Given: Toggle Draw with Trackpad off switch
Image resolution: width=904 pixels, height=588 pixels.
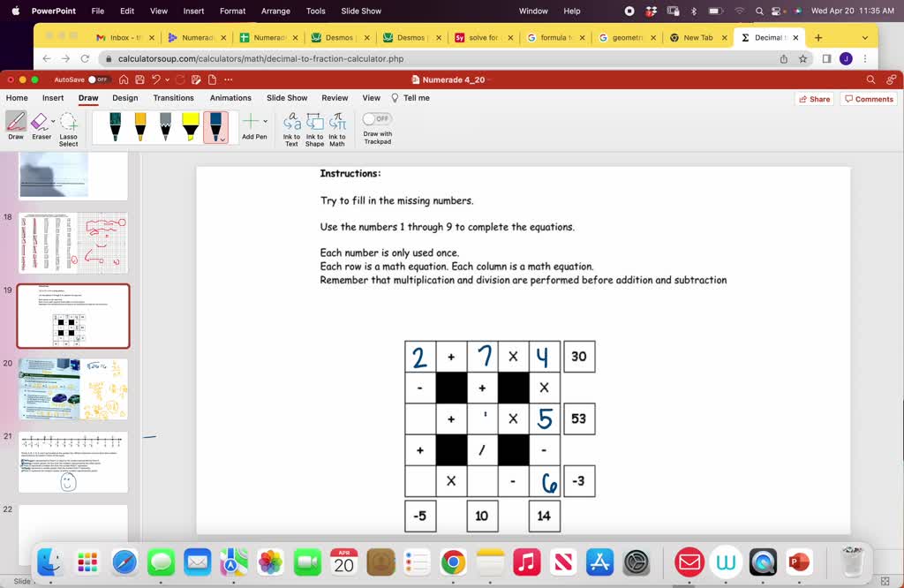Looking at the screenshot, I should point(377,117).
